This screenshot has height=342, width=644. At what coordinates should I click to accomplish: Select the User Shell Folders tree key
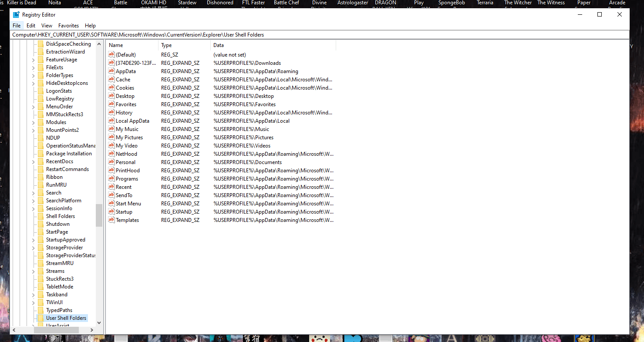point(66,318)
